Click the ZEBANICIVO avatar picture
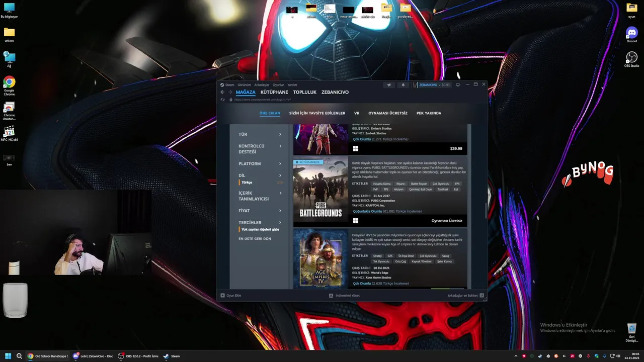This screenshot has width=644, height=362. [416, 85]
